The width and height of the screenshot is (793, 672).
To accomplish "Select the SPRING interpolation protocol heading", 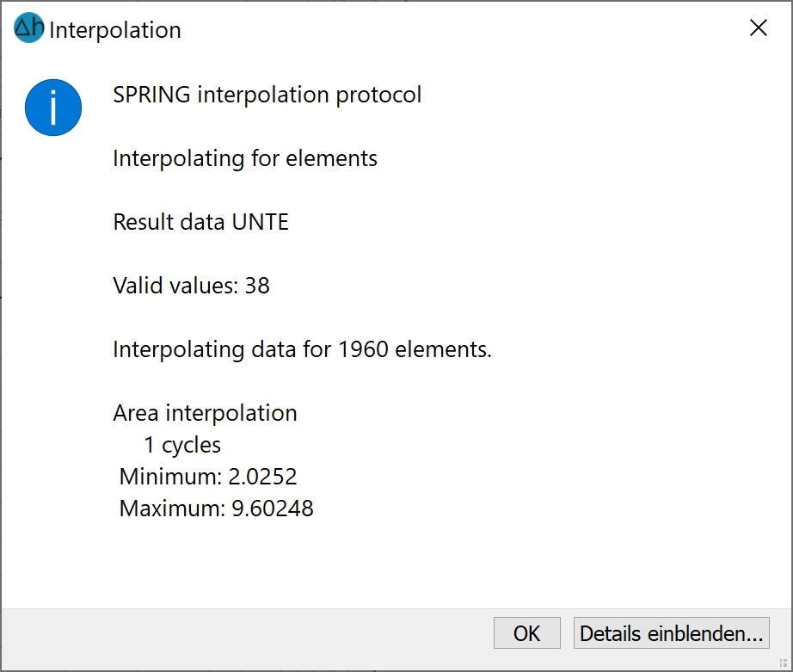I will point(267,95).
